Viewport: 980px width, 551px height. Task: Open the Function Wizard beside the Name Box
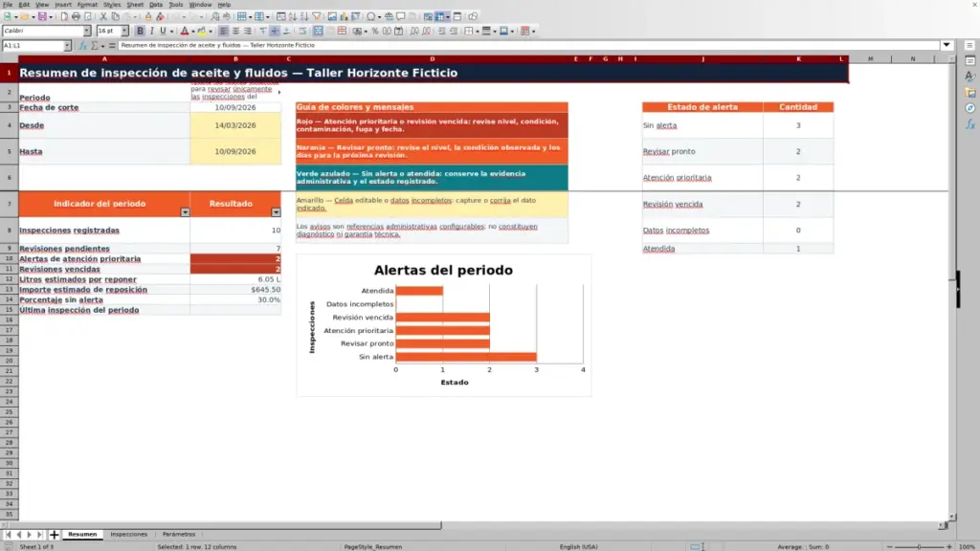[82, 46]
